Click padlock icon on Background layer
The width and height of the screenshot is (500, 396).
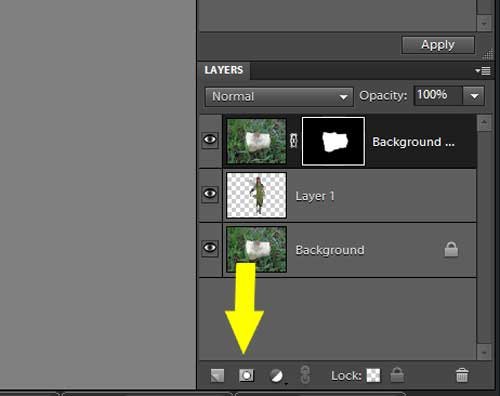pyautogui.click(x=451, y=250)
